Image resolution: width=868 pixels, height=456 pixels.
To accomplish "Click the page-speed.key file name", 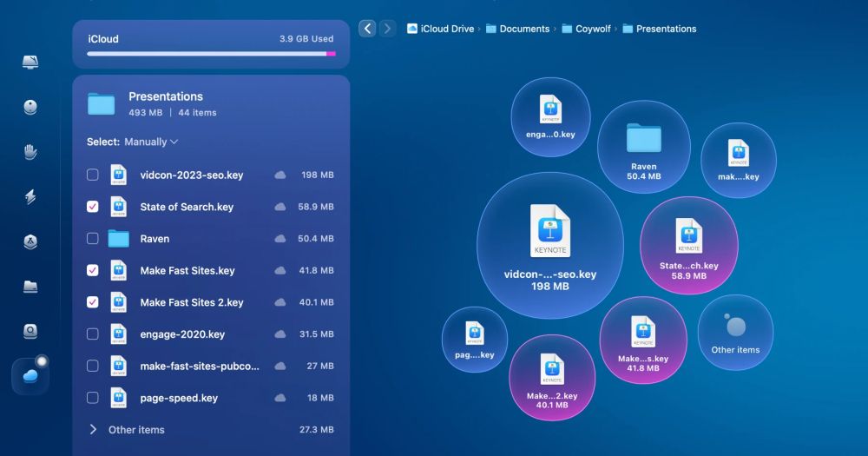I will pos(179,398).
